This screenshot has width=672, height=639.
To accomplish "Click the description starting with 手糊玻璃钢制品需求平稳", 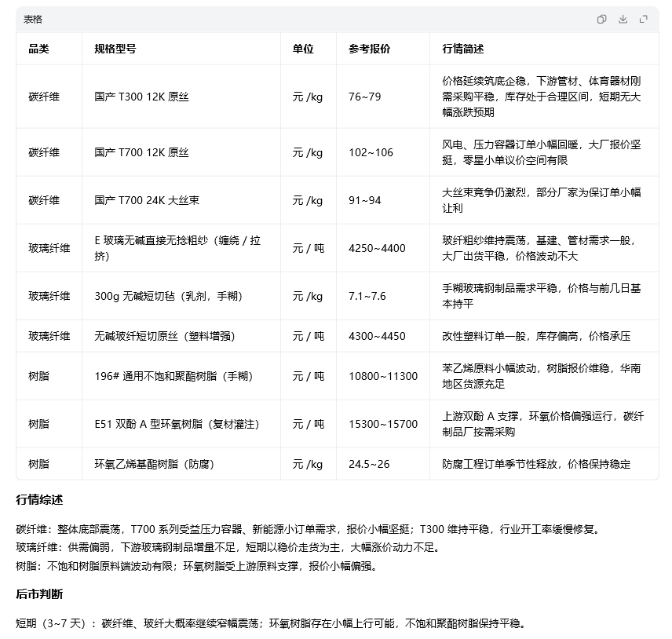I will point(541,296).
